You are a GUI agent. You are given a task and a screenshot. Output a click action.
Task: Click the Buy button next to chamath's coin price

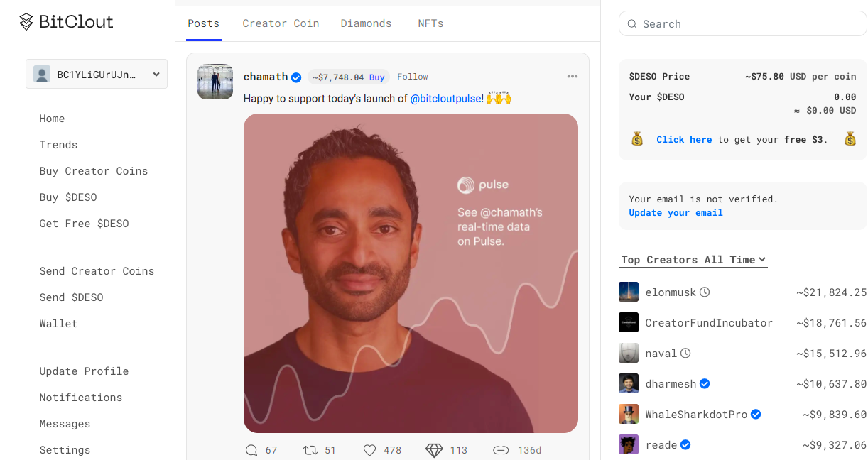(377, 77)
